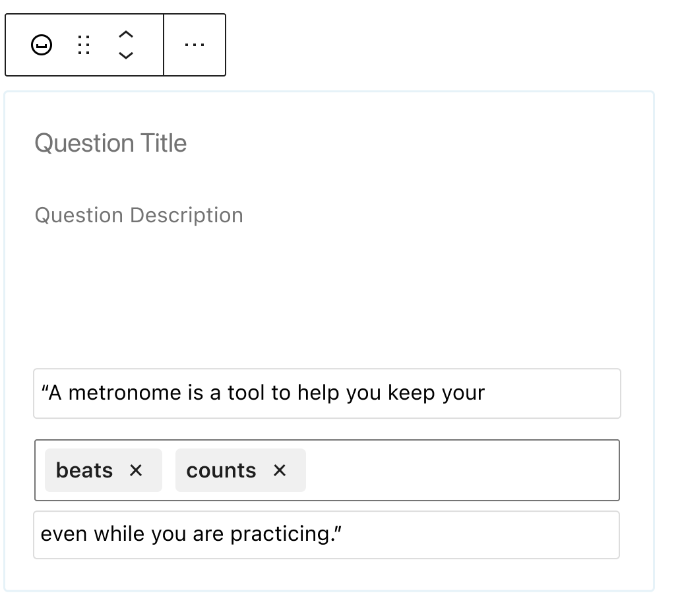Click the Question Description placeholder
Screen dimensions: 682x616
click(139, 215)
